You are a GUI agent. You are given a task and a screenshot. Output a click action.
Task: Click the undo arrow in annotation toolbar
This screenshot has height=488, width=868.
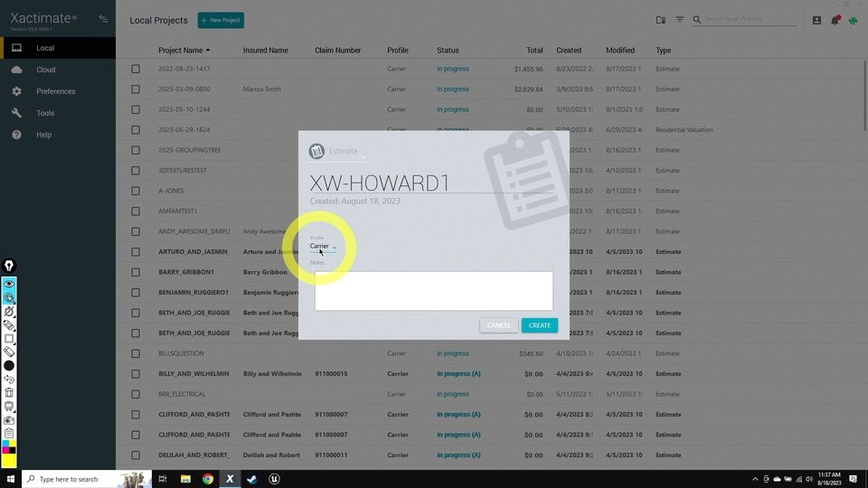pyautogui.click(x=9, y=380)
